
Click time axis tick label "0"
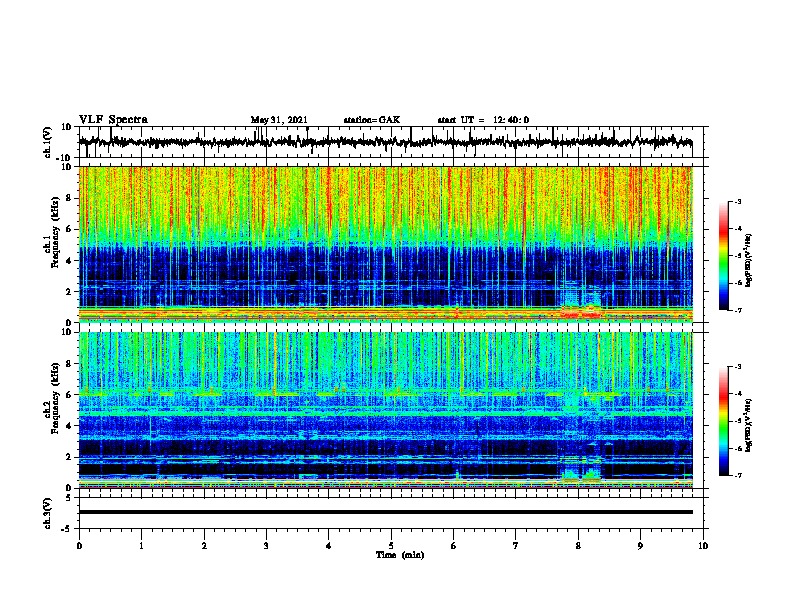click(79, 546)
